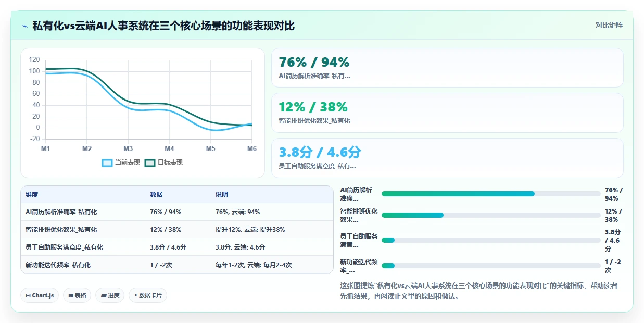Toggle the 目标表现 legend swatch
This screenshot has width=644, height=323.
click(x=150, y=163)
